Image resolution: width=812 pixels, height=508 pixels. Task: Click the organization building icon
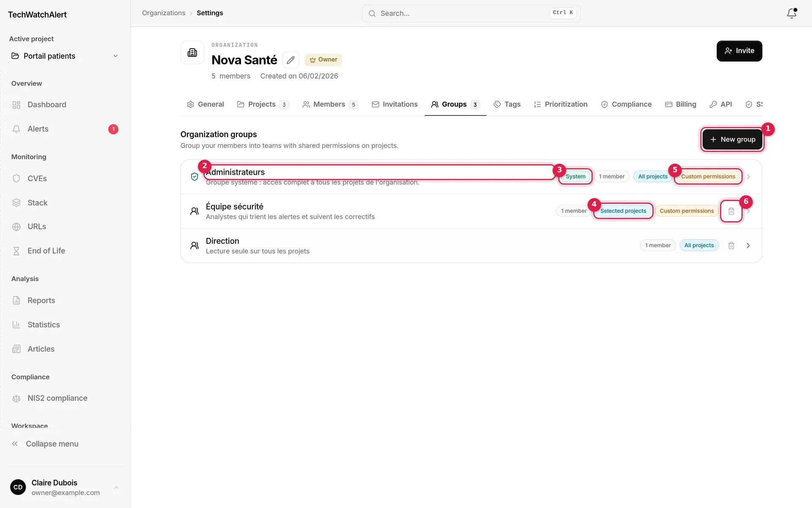[x=192, y=52]
